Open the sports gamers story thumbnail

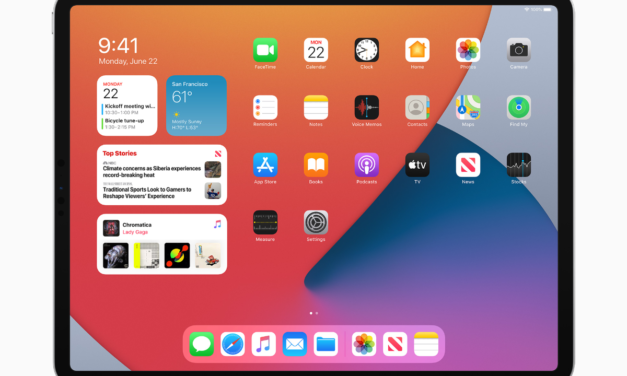coord(213,191)
